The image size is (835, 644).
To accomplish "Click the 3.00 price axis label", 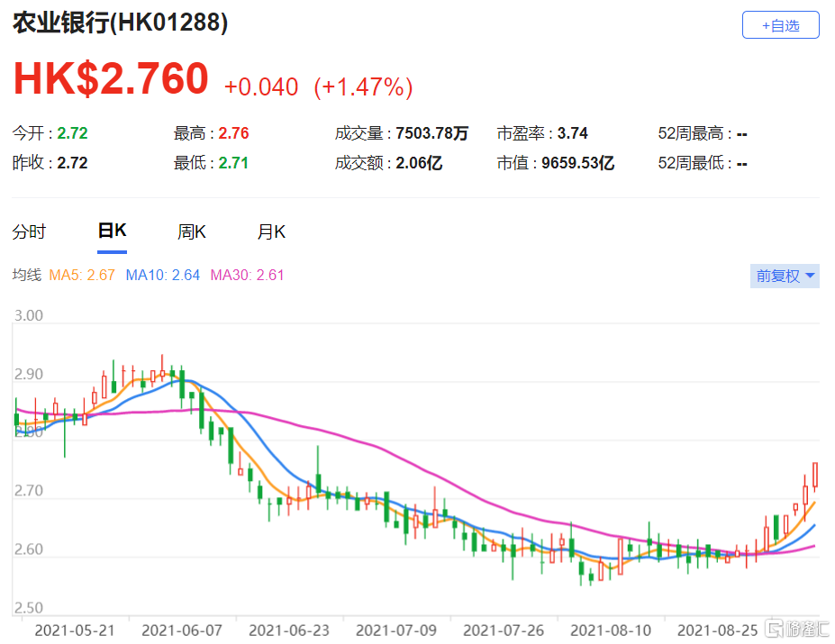I will pos(29,315).
